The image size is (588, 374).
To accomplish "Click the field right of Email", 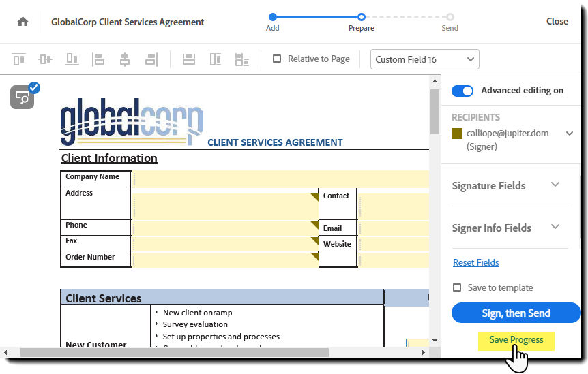I will click(x=394, y=228).
